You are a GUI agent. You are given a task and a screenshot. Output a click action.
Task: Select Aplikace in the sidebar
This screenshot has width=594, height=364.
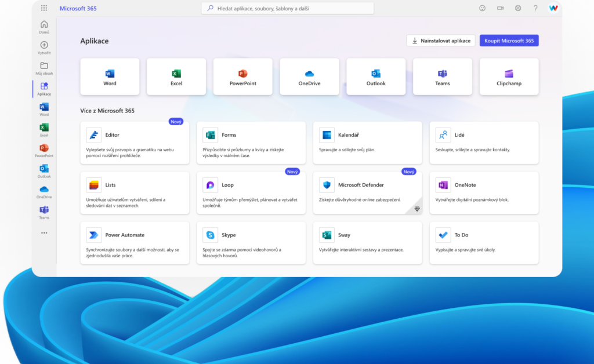[44, 89]
